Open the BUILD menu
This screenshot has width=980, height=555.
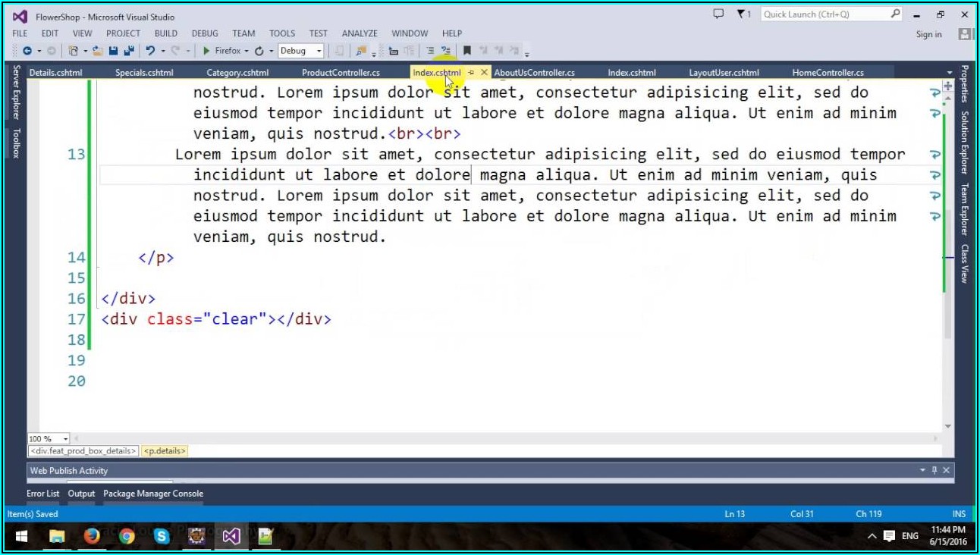pos(165,33)
